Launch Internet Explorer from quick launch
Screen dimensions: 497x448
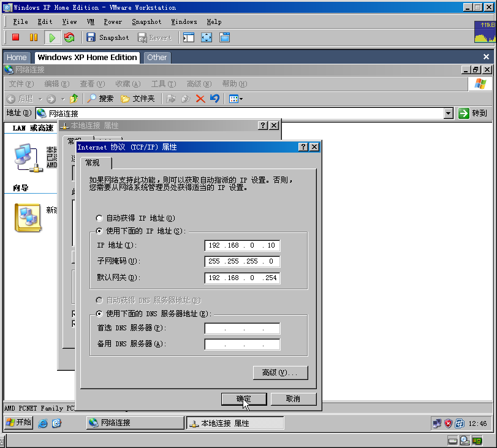pos(42,423)
